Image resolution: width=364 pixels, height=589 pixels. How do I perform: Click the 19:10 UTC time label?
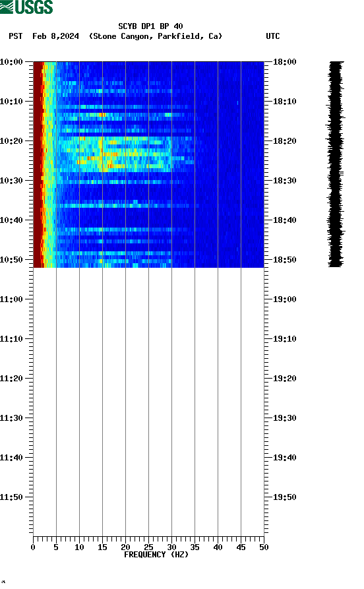click(285, 339)
